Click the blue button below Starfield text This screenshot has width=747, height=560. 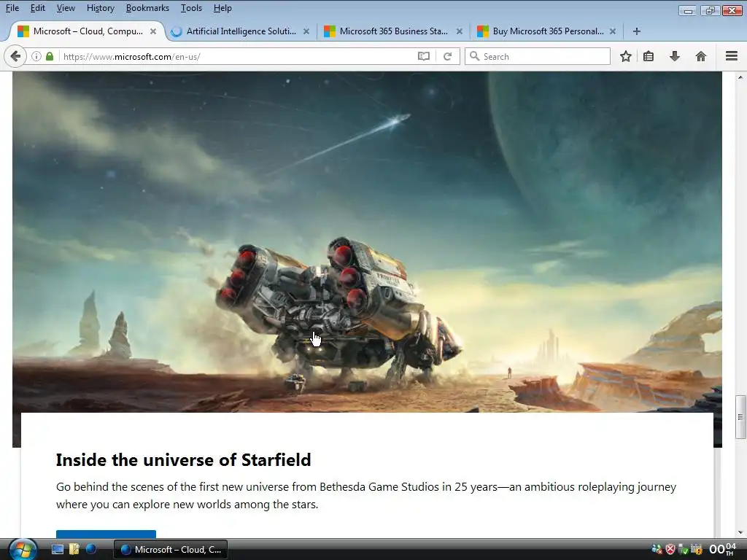(x=106, y=534)
